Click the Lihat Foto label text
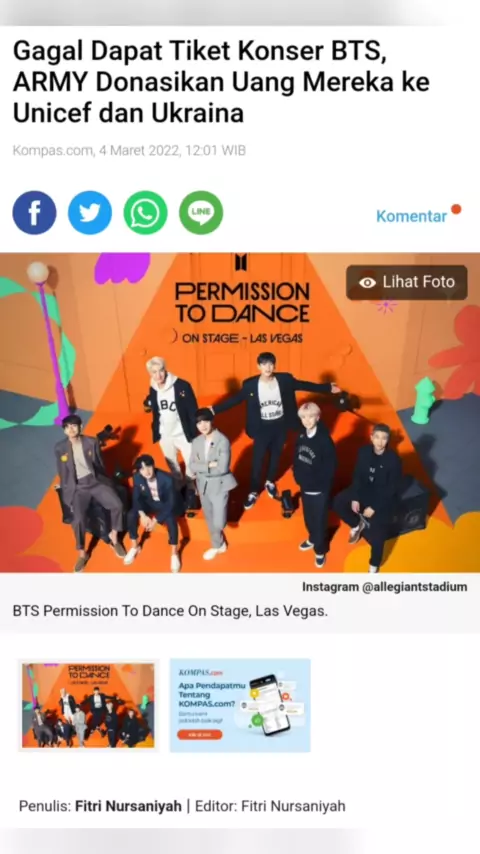Viewport: 480px width, 854px height. pos(418,282)
